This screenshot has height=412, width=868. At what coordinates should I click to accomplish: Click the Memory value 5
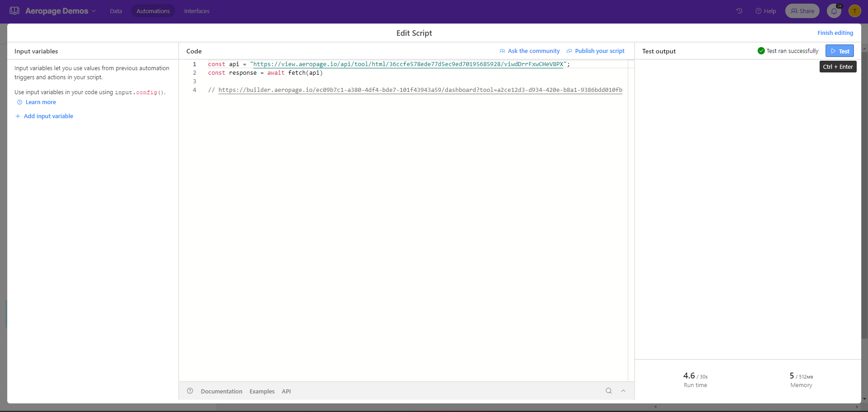[x=792, y=376]
